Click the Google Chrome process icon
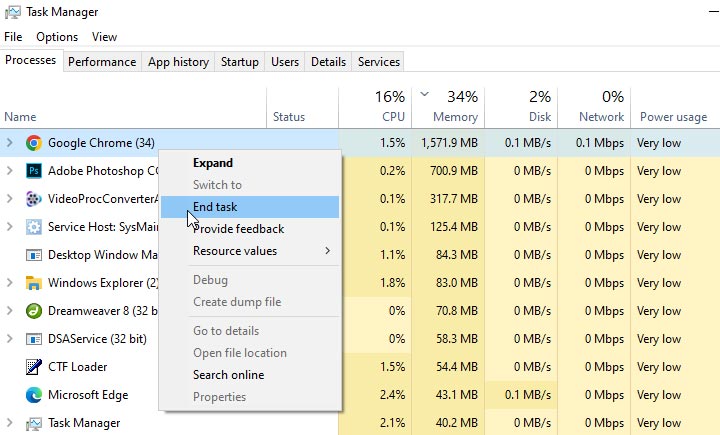This screenshot has height=435, width=720. pos(34,143)
